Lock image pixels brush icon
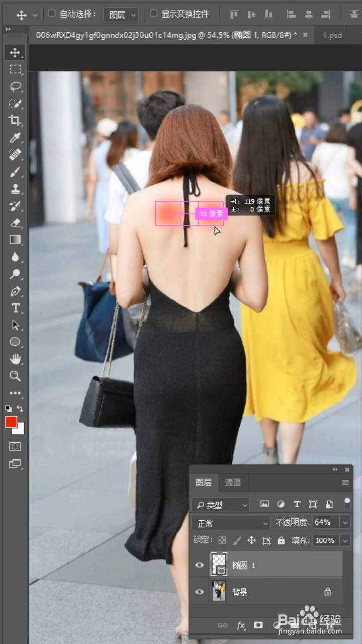 237,540
